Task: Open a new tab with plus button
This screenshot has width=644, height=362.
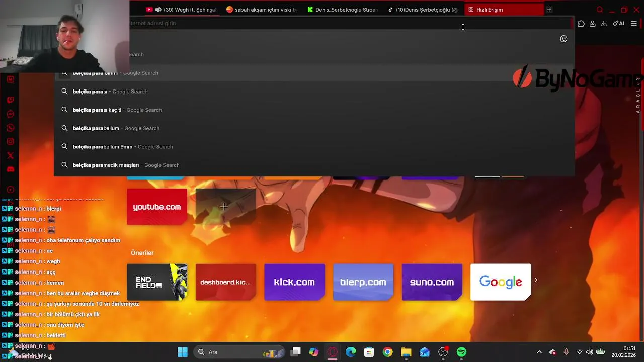Action: tap(549, 10)
